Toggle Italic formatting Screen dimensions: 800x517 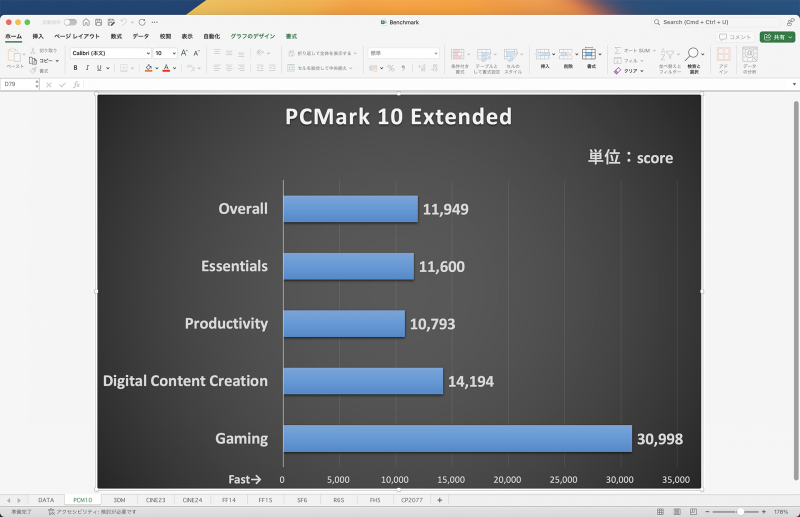tap(87, 68)
